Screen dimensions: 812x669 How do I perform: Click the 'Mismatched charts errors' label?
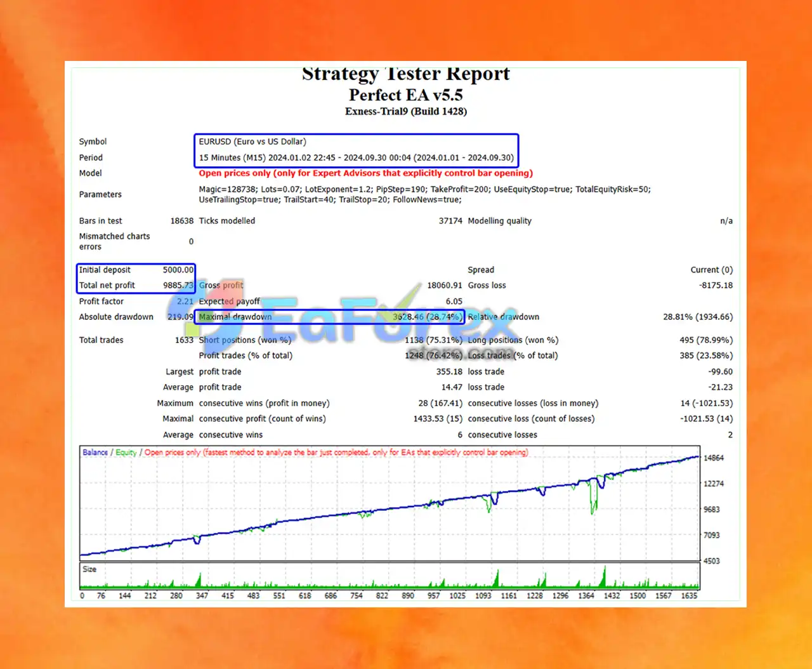coord(114,241)
